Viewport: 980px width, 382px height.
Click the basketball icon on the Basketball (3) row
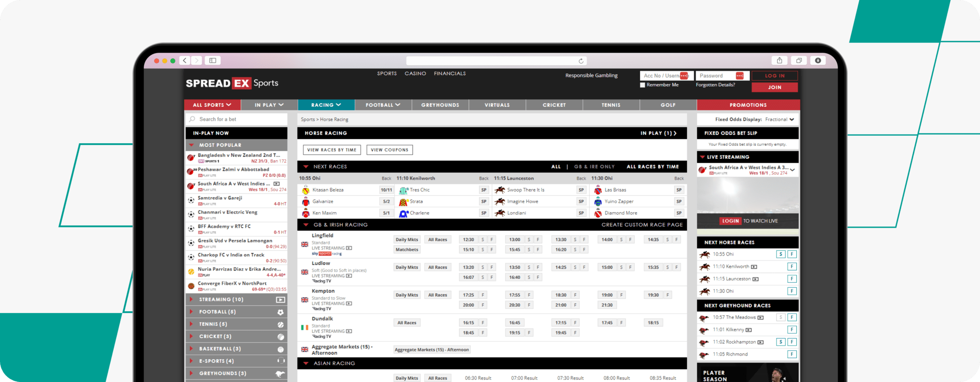(280, 349)
